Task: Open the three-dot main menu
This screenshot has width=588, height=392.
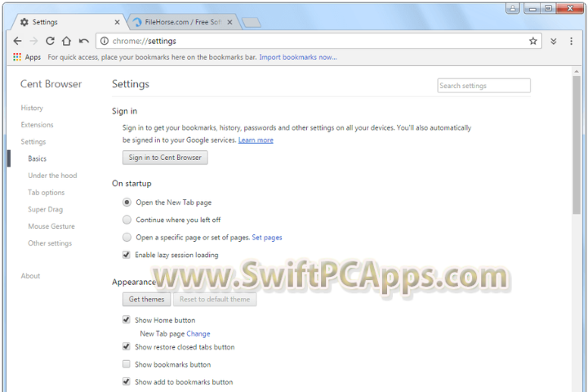Action: pyautogui.click(x=571, y=42)
